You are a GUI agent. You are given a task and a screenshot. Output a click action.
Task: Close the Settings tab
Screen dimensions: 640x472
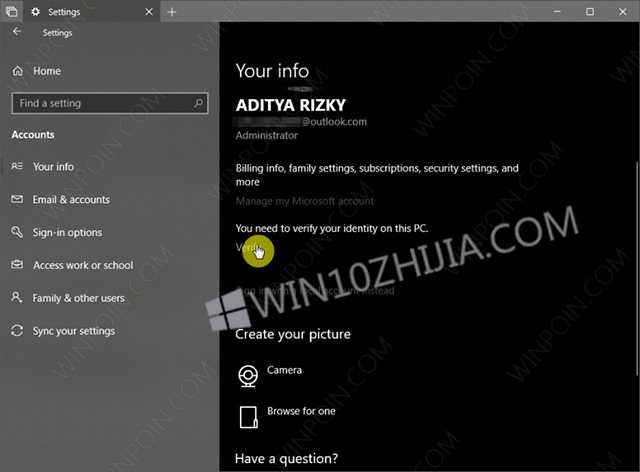point(150,11)
